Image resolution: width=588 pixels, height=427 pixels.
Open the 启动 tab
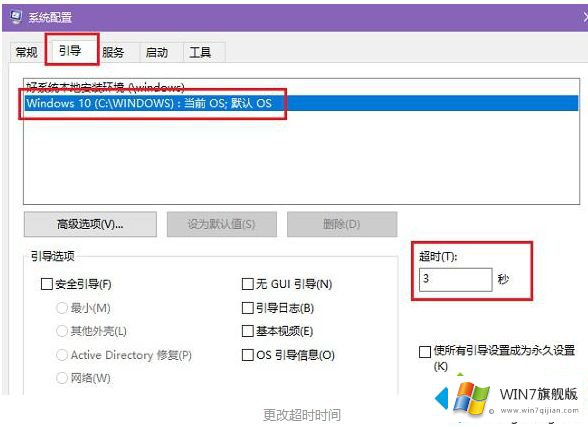tap(157, 52)
